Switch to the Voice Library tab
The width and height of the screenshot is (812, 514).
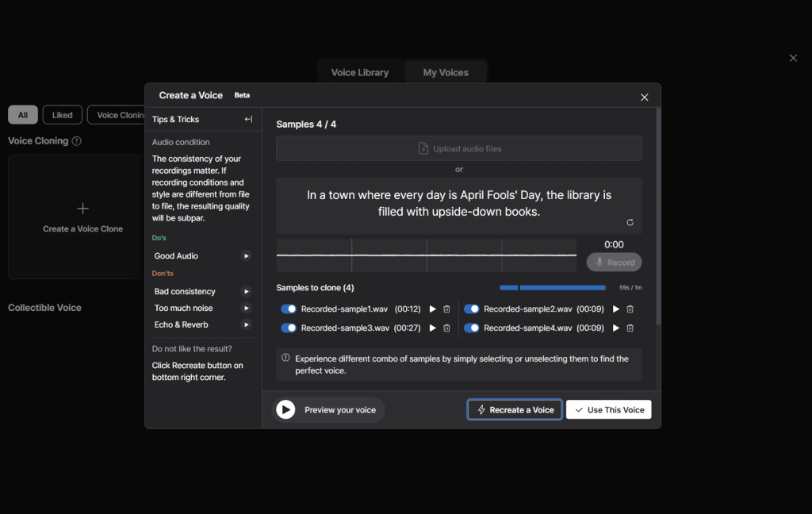click(360, 72)
